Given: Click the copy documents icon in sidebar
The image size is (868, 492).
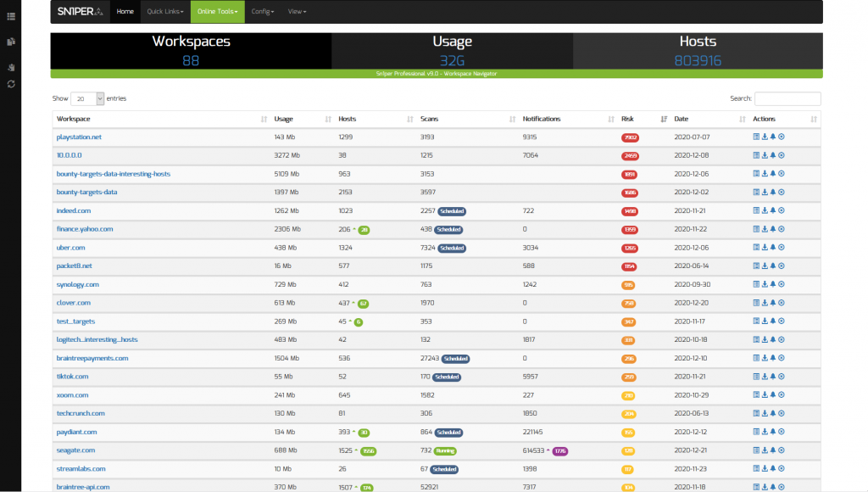Looking at the screenshot, I should 11,41.
